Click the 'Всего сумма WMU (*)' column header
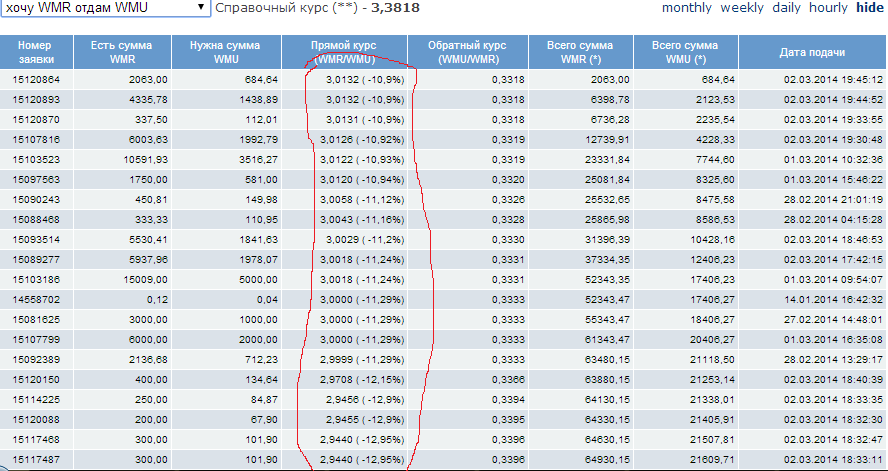The image size is (888, 471). point(685,52)
